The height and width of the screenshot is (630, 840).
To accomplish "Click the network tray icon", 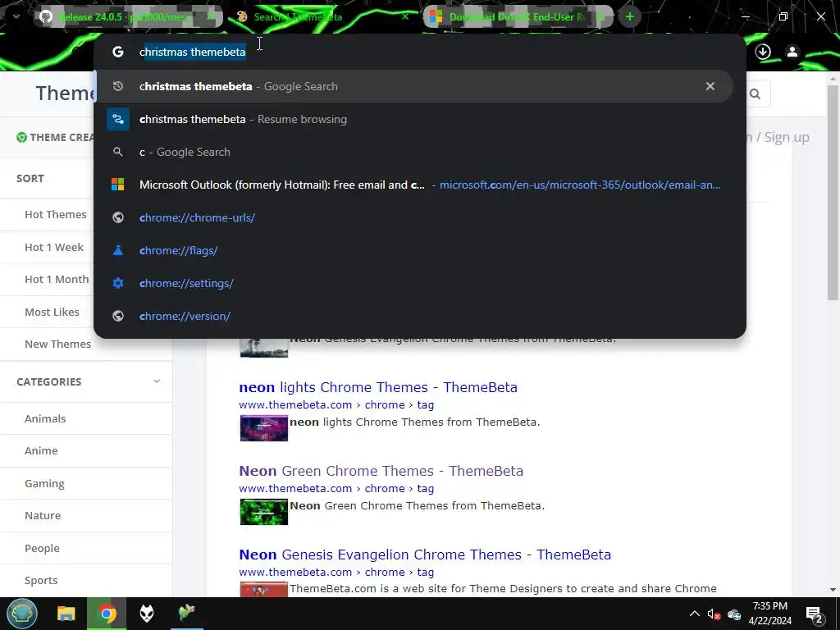I will [734, 614].
